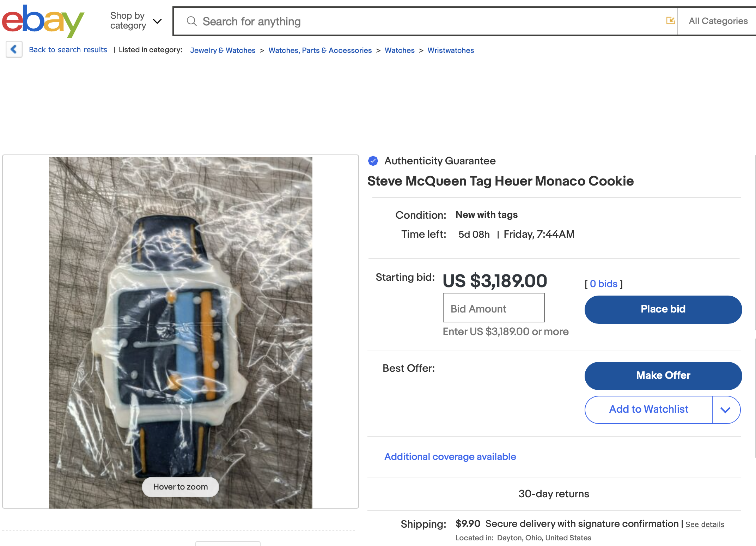This screenshot has width=756, height=546.
Task: Click the search magnifier icon
Action: point(191,21)
